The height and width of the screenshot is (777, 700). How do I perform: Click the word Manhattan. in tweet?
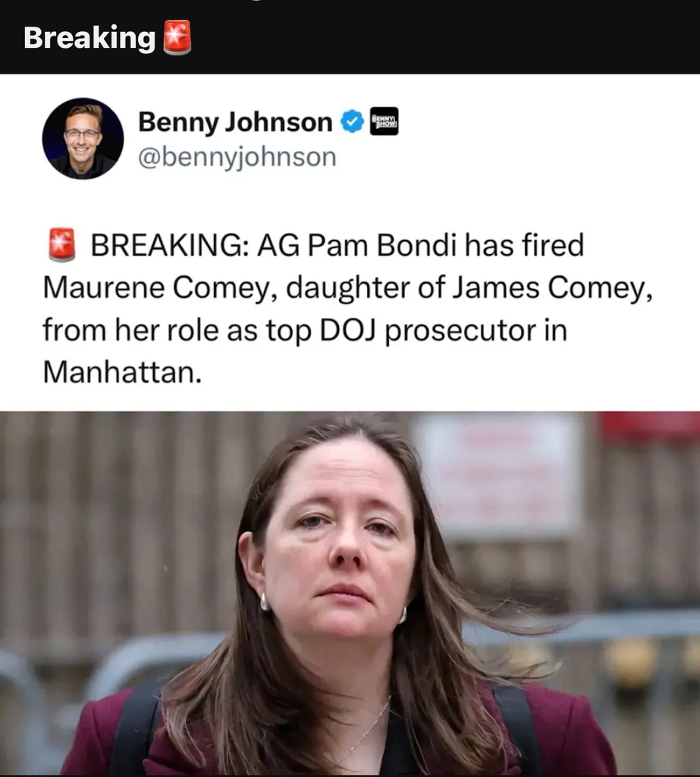tap(122, 372)
